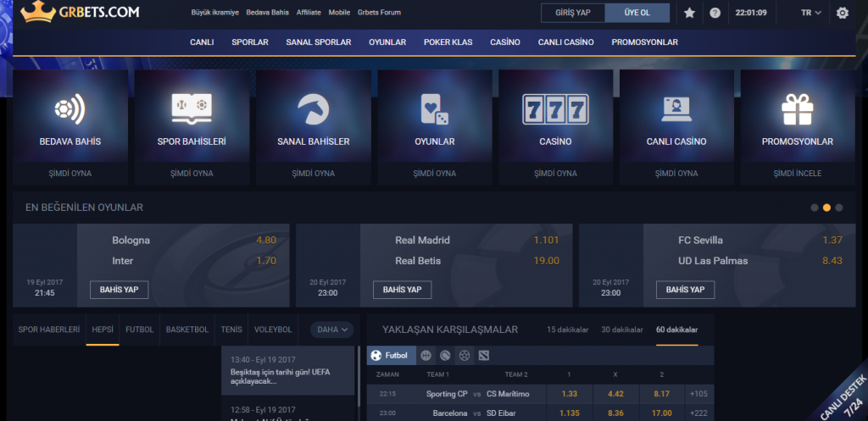Open the POKER KLAS menu
Image resolution: width=868 pixels, height=421 pixels.
(448, 42)
